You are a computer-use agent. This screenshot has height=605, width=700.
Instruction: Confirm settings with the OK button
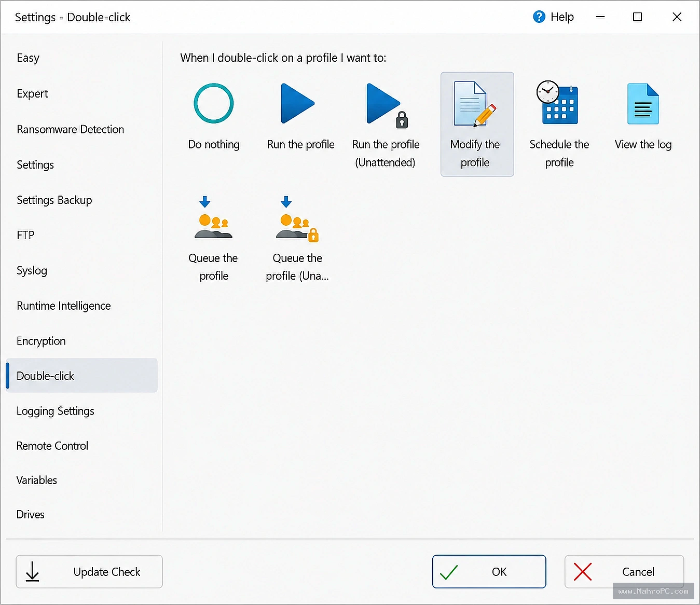489,572
